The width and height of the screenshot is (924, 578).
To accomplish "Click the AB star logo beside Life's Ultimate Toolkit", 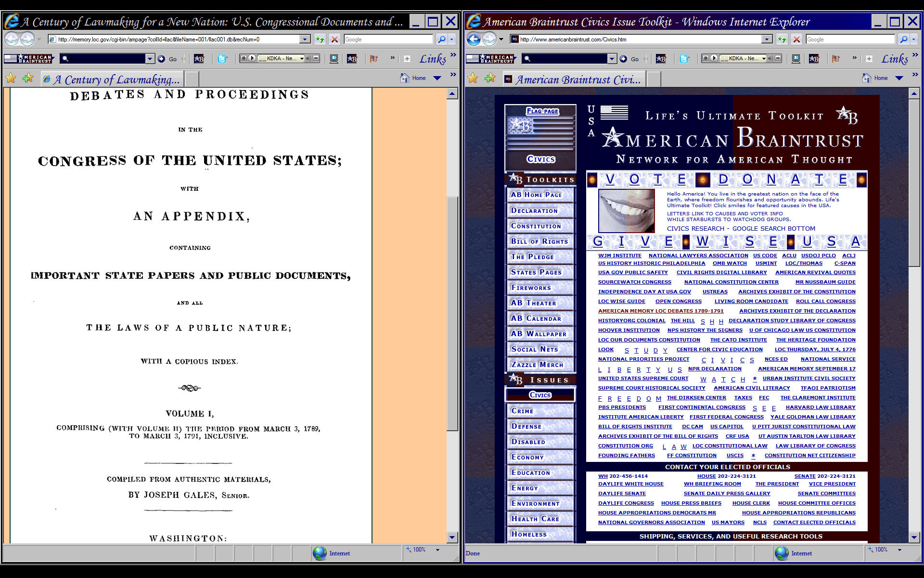I will coord(847,115).
